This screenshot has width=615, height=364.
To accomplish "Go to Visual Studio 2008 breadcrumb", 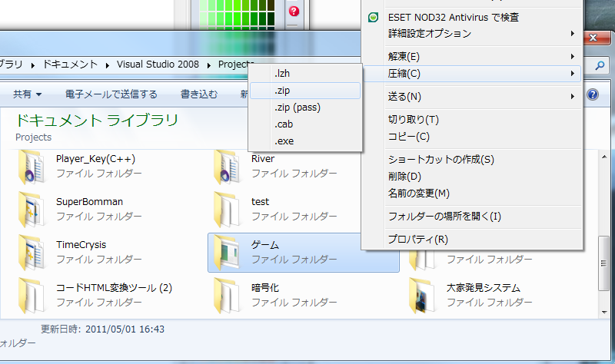I will [x=158, y=65].
